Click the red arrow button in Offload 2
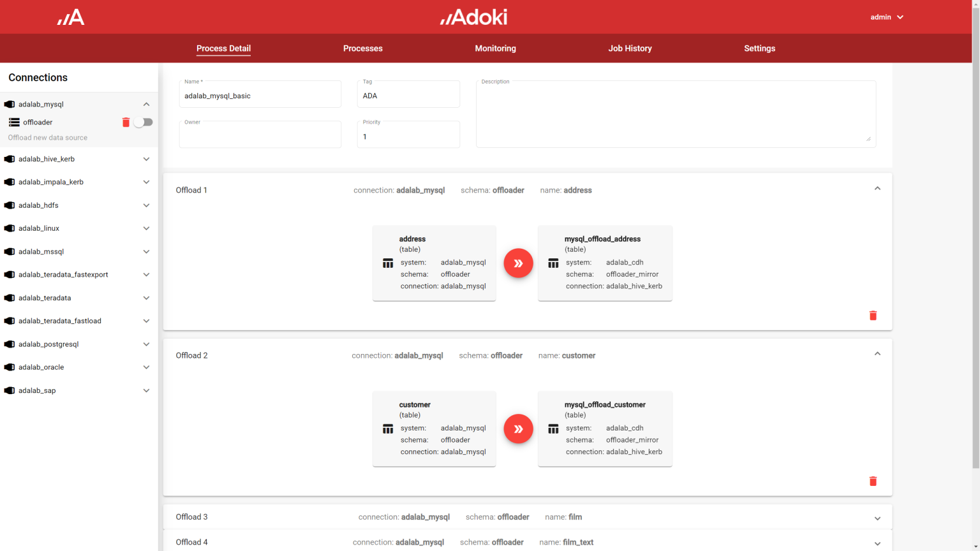980x551 pixels. 518,429
